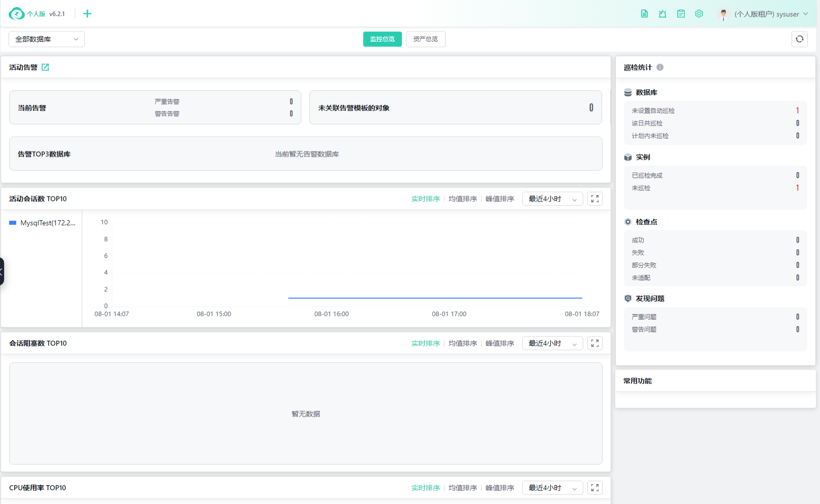Switch to the 监控总览 tab

[383, 39]
